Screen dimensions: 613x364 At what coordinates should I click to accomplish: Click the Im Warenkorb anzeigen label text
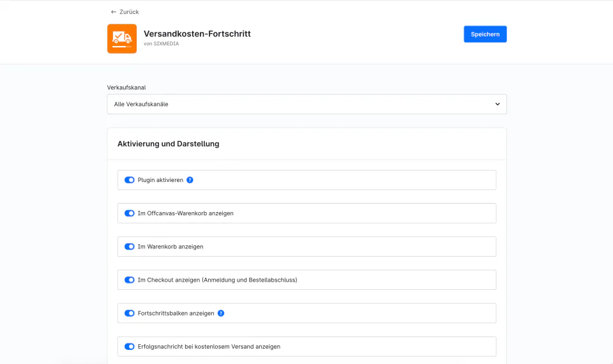170,246
